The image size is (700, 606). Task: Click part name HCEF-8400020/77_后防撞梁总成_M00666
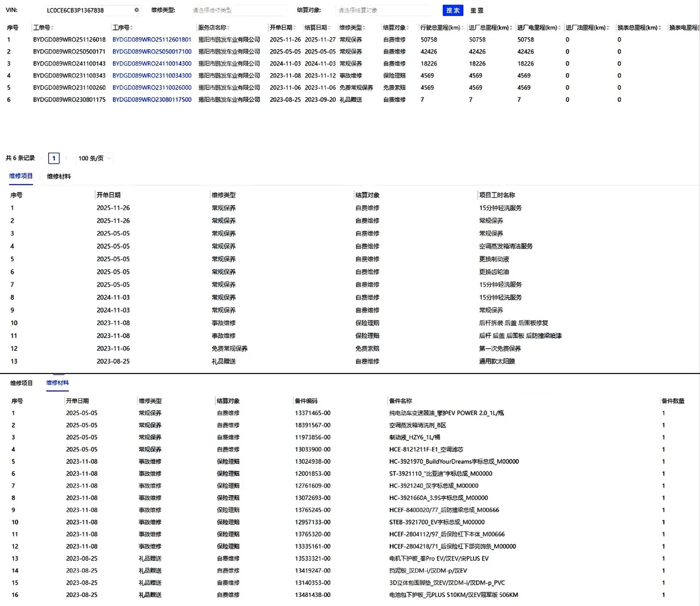pyautogui.click(x=444, y=510)
